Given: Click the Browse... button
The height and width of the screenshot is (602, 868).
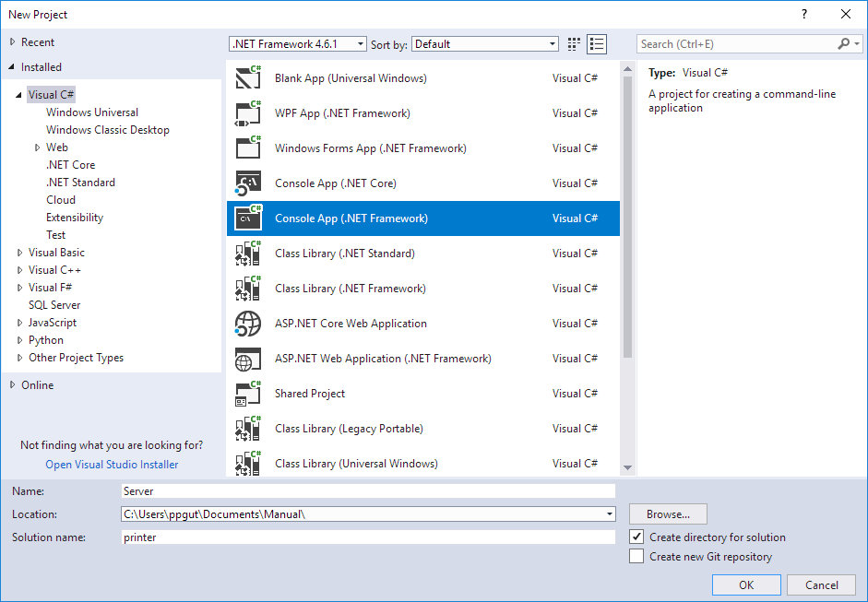Looking at the screenshot, I should [668, 513].
